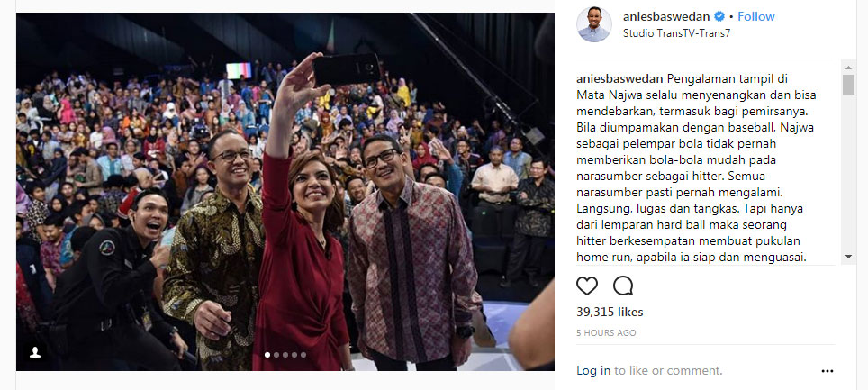Open aniesbaswedan username in header
Image resolution: width=868 pixels, height=390 pixels.
coord(666,16)
